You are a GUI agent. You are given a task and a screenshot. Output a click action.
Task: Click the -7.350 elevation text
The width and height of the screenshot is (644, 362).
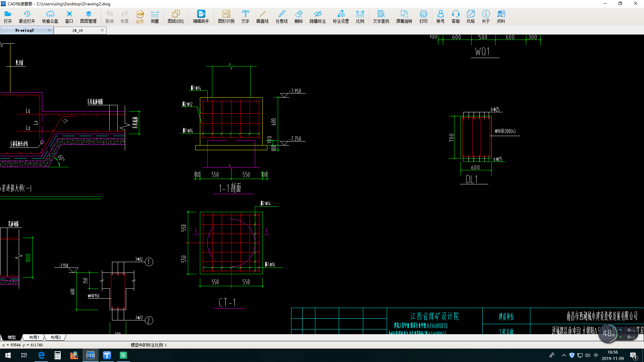(295, 138)
